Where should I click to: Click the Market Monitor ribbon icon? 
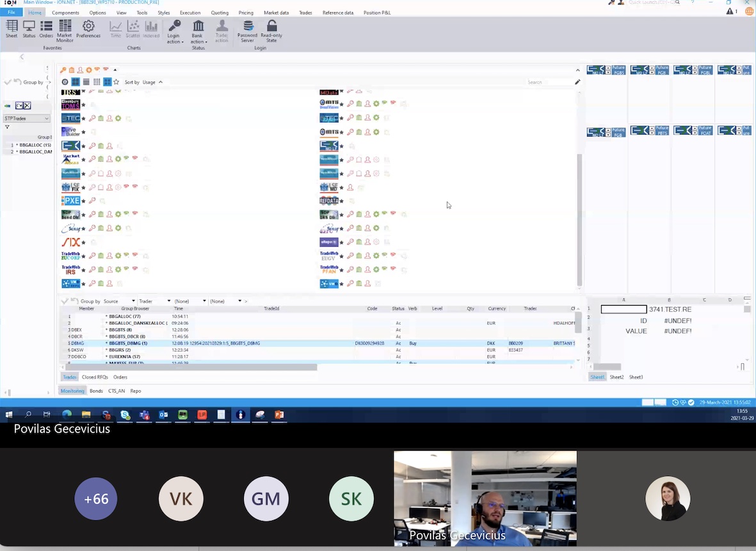pos(65,29)
